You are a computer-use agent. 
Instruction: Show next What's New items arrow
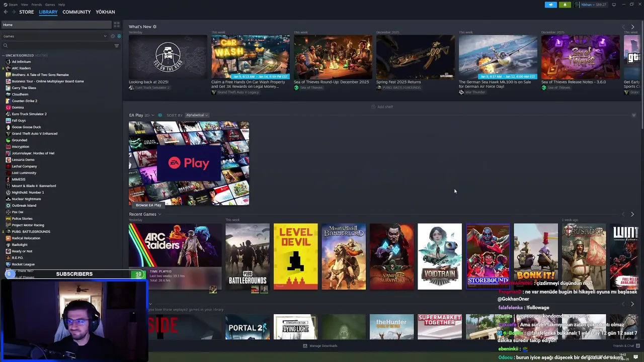(x=632, y=27)
